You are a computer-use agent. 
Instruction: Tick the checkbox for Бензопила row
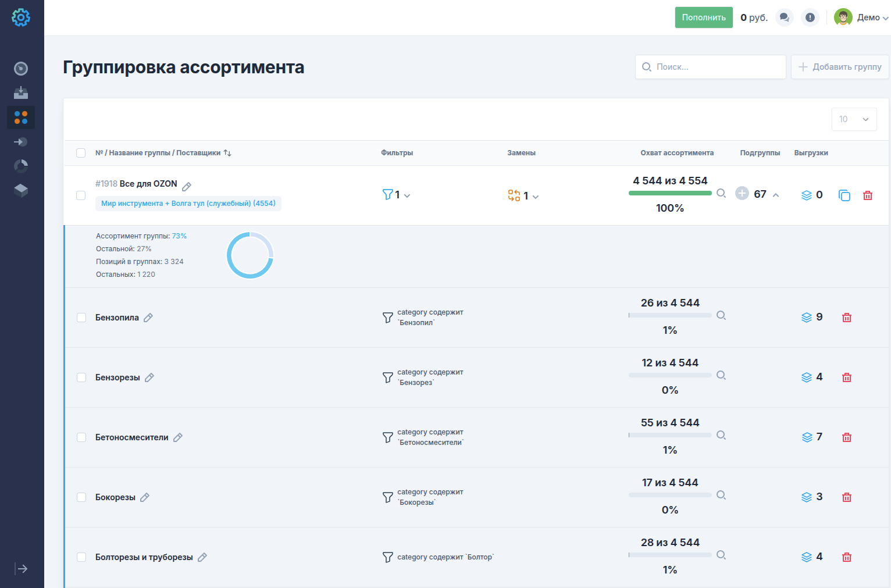click(81, 318)
